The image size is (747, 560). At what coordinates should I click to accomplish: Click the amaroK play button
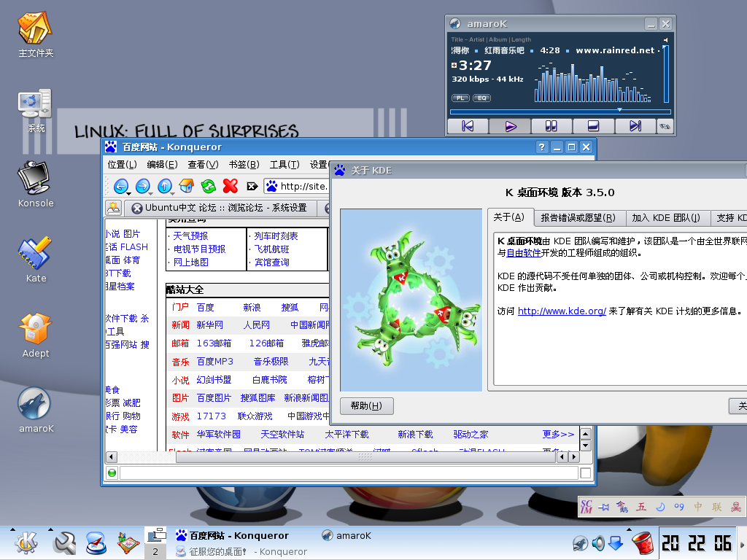pos(510,125)
